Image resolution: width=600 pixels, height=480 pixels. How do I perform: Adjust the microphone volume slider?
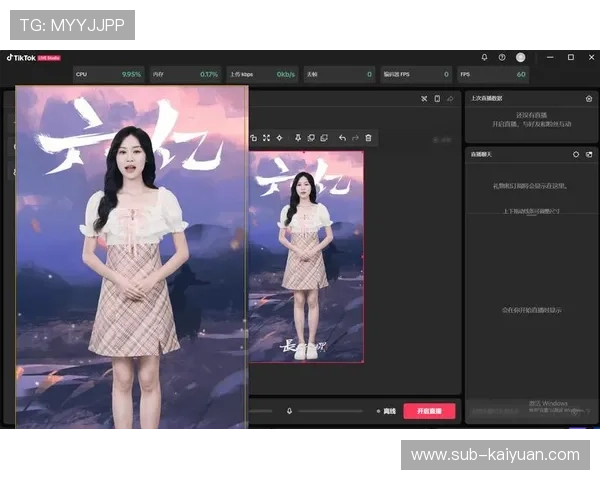click(x=330, y=411)
